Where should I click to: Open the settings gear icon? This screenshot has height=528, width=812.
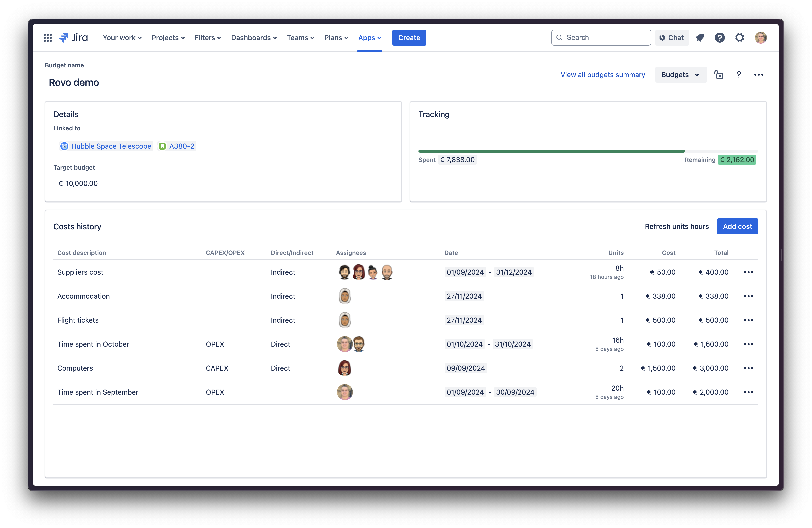click(739, 38)
